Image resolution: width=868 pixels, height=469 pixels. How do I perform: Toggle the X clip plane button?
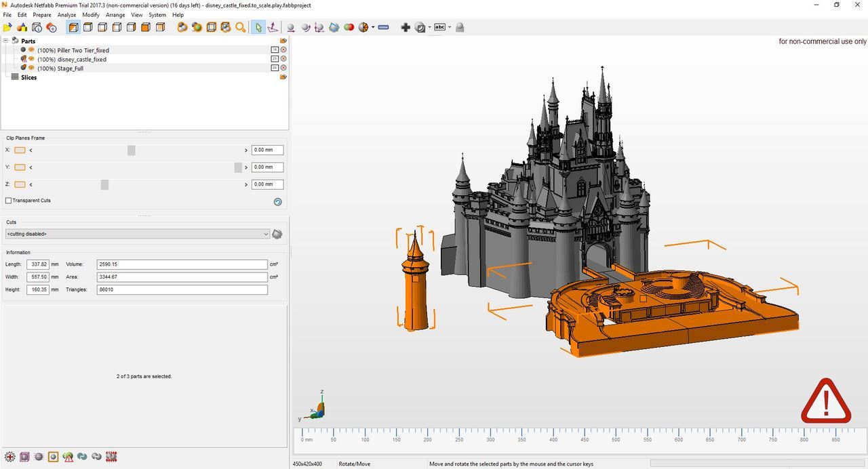[20, 150]
